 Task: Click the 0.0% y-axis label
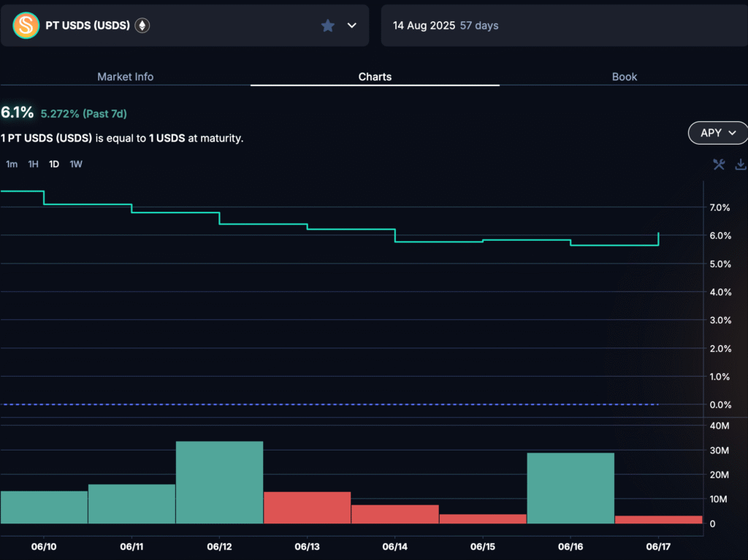click(x=720, y=405)
